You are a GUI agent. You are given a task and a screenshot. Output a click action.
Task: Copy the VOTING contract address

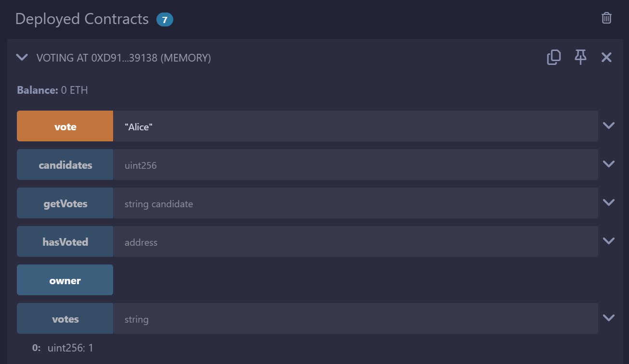tap(554, 58)
